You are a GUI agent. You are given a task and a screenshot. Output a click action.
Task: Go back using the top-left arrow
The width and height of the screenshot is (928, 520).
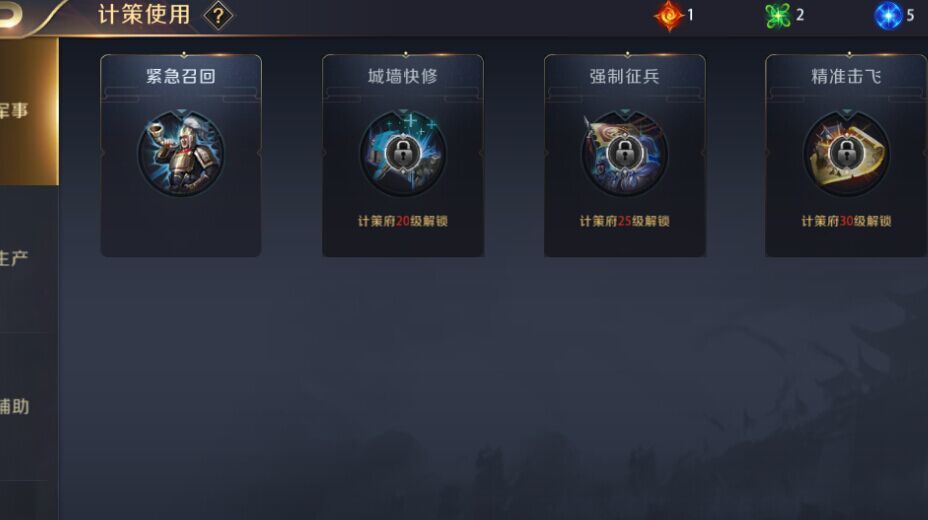10,15
